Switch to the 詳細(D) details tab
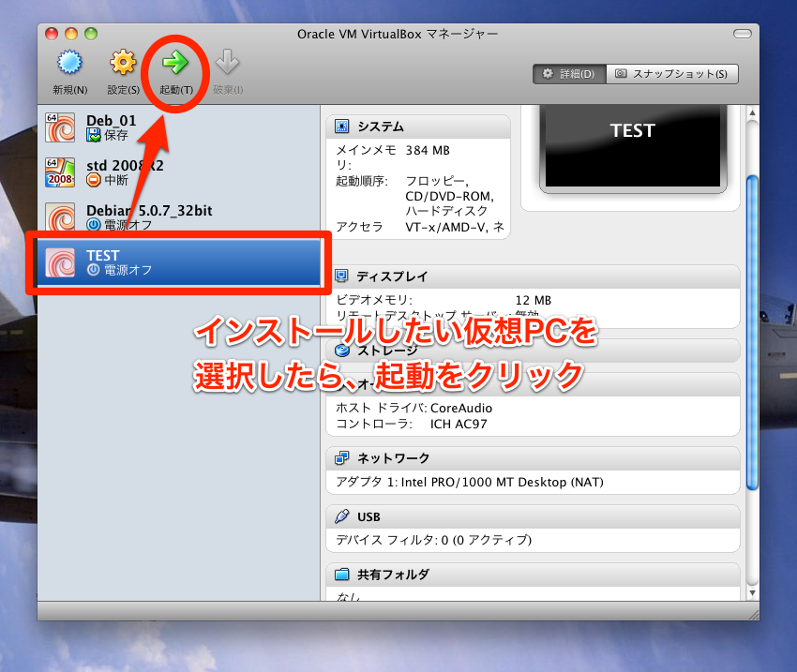The image size is (797, 672). (x=569, y=74)
